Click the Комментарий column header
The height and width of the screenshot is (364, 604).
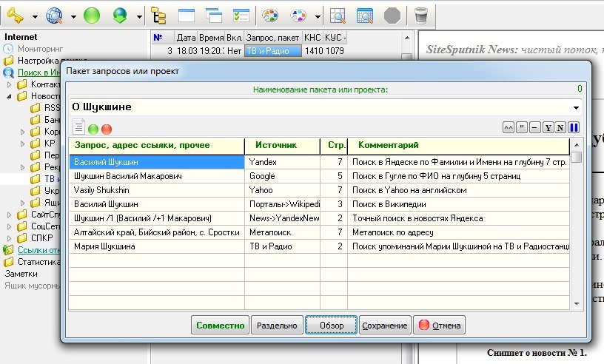click(x=459, y=146)
